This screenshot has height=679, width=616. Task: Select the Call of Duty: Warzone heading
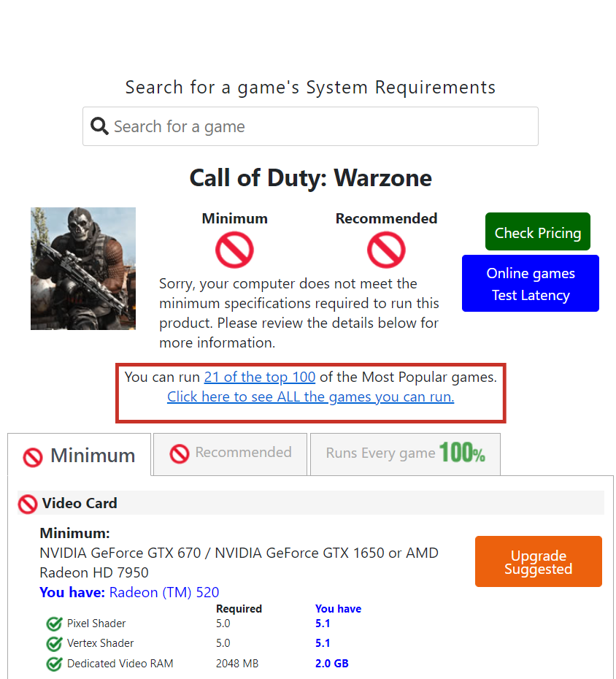[310, 178]
